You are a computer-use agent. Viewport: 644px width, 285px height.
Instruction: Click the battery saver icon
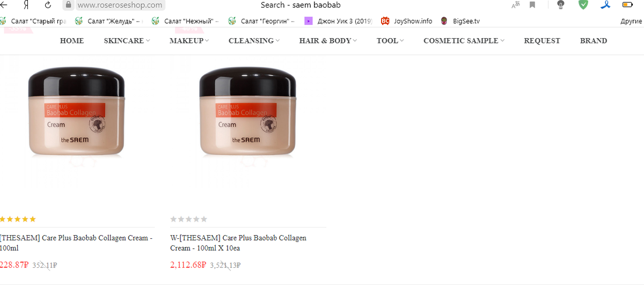pyautogui.click(x=627, y=5)
